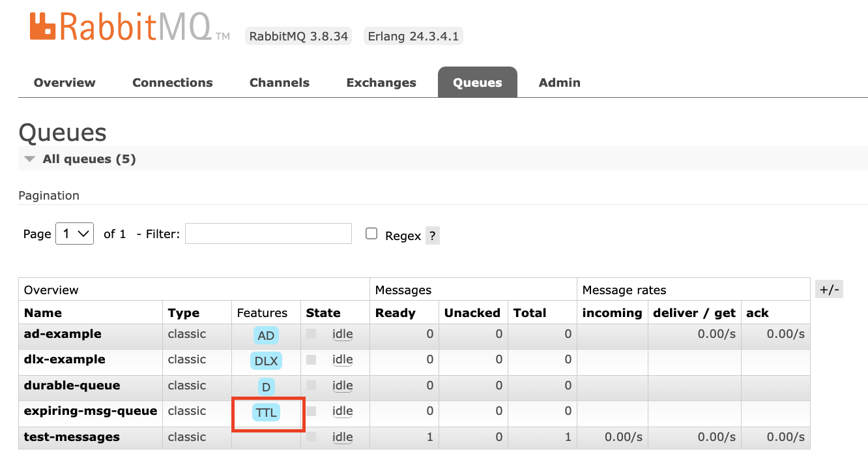Open the regex help question mark
Screen dimensions: 868x454
[433, 235]
